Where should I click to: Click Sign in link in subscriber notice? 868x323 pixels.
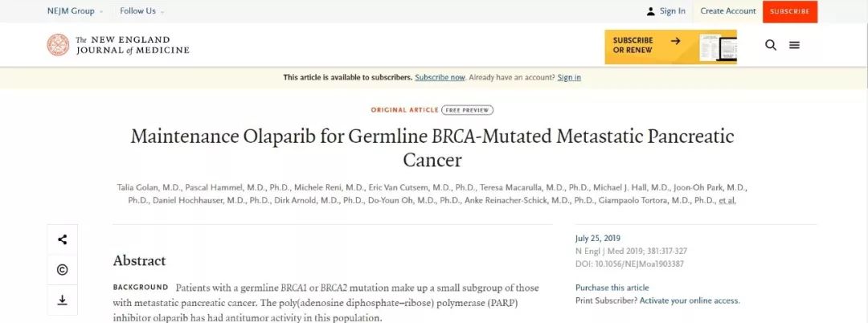(569, 77)
